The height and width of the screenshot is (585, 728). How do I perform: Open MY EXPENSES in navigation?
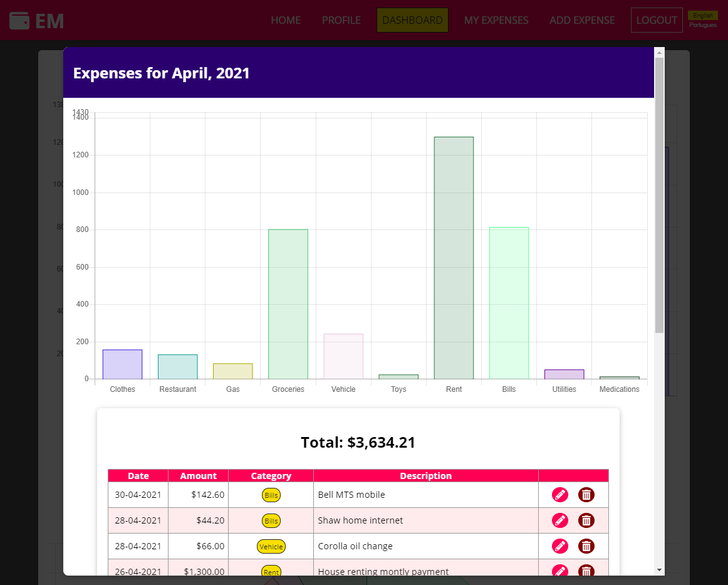[x=496, y=21]
